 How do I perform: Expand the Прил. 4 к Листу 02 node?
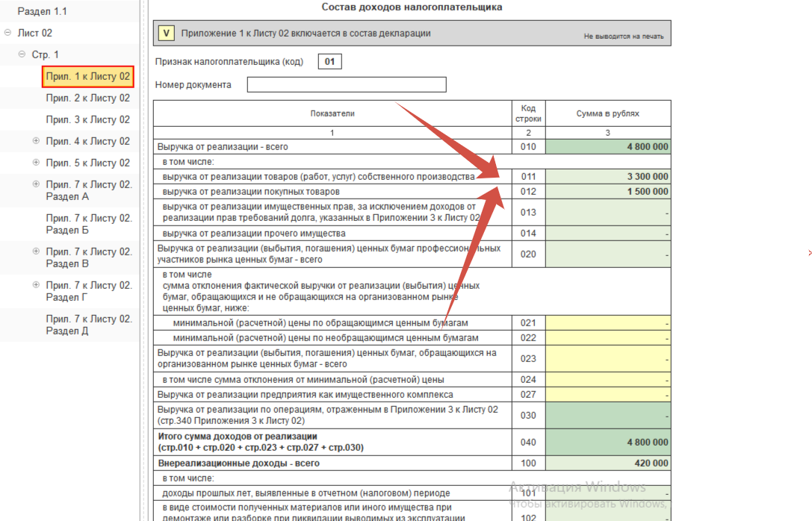pos(36,141)
